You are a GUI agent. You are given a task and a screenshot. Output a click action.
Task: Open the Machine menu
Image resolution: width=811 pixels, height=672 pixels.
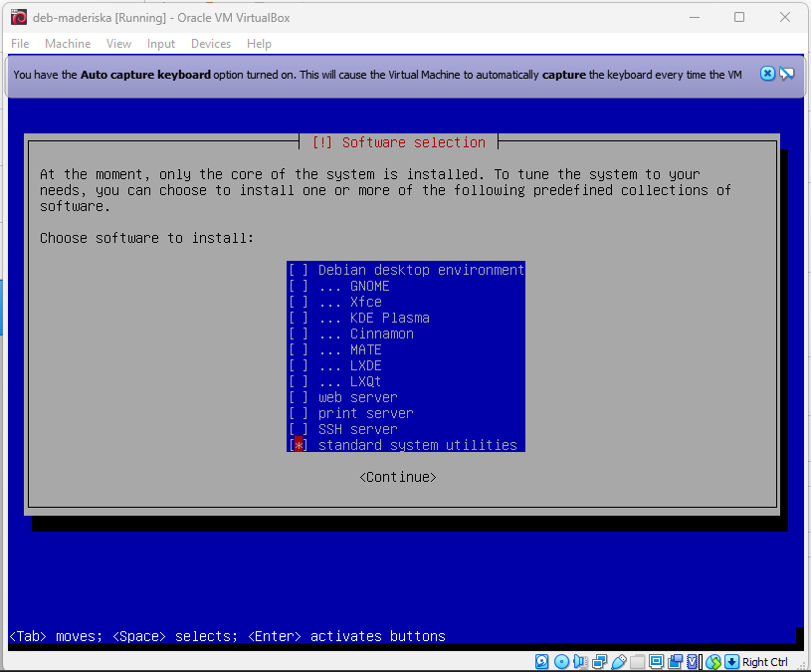[68, 44]
